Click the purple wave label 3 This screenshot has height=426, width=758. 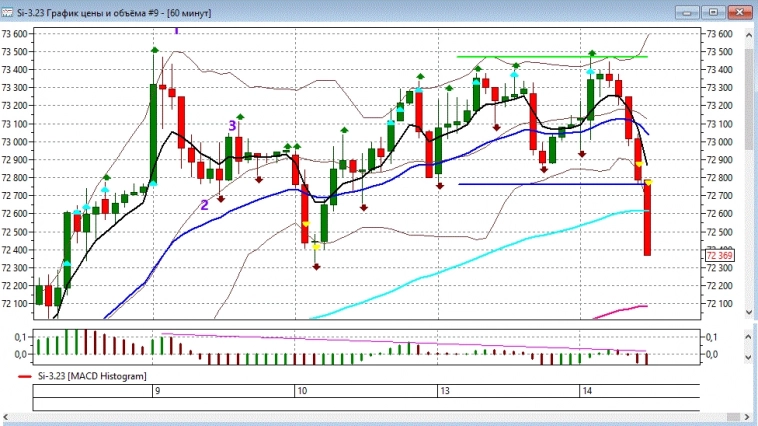232,125
